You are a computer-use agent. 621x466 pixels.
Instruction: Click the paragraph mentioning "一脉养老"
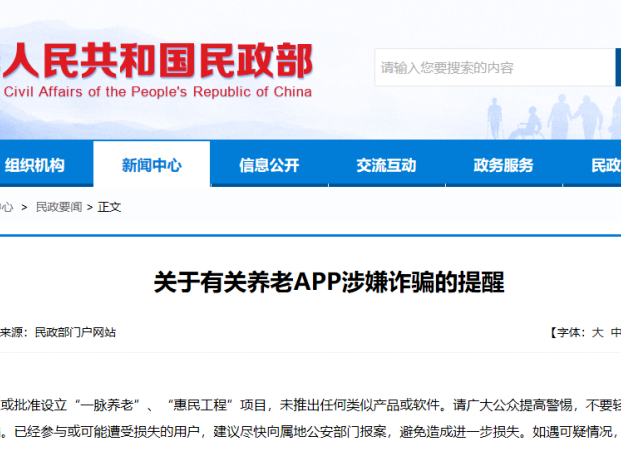(310, 405)
